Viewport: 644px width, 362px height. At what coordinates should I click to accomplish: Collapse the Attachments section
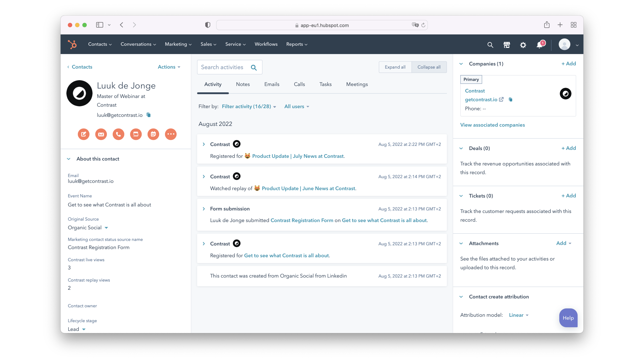(461, 243)
